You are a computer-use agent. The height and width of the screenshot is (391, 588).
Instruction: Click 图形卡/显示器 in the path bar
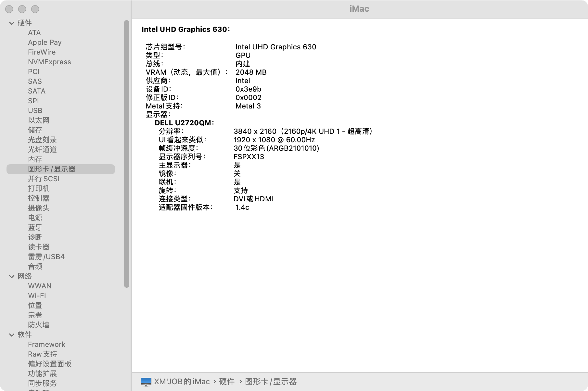pyautogui.click(x=271, y=382)
